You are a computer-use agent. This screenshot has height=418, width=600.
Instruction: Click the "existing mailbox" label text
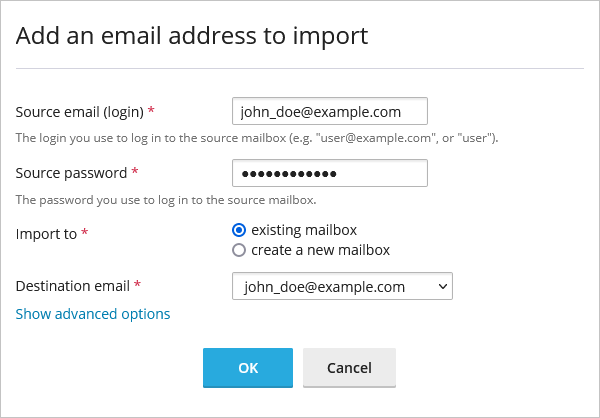click(x=304, y=230)
